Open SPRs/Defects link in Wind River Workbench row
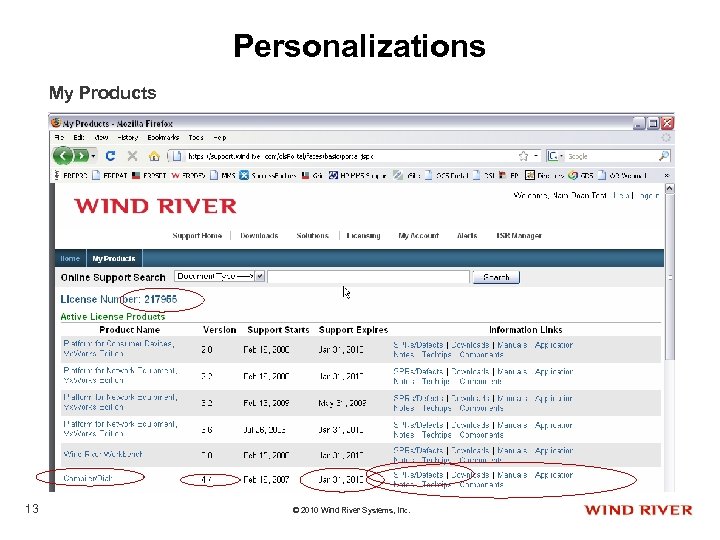This screenshot has width=720, height=540. point(418,450)
